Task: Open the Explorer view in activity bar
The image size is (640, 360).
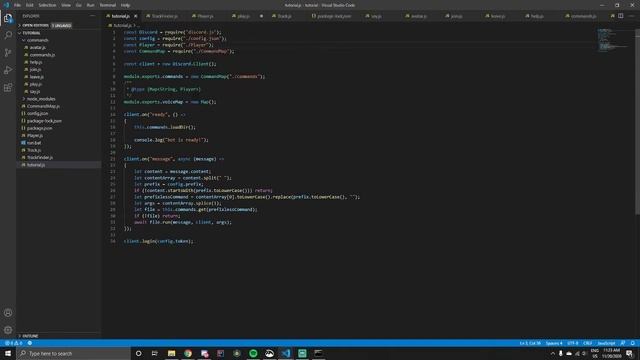Action: [8, 18]
